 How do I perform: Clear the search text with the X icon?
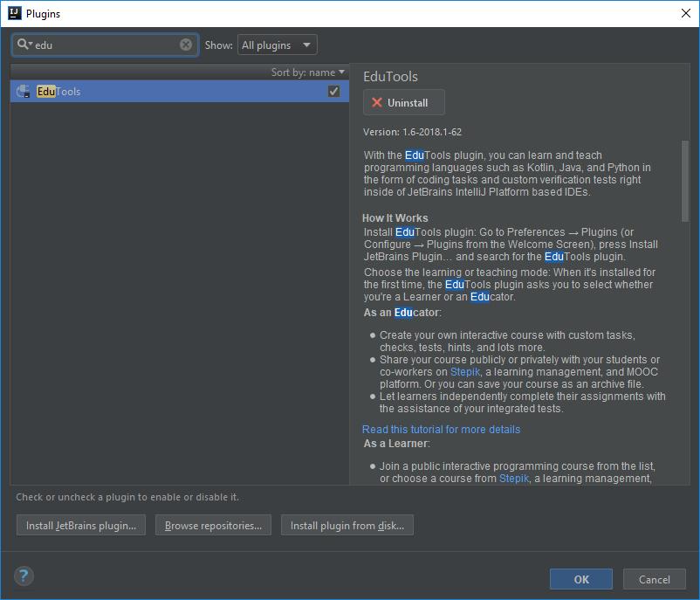click(186, 45)
